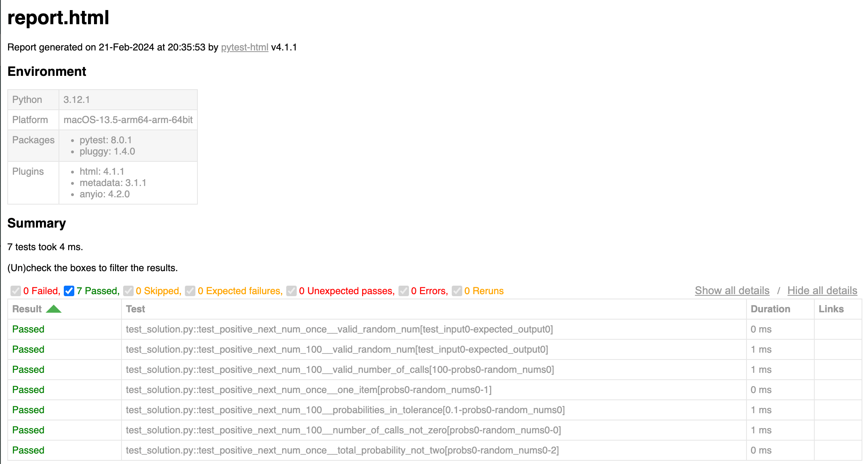
Task: Click Show all details link
Action: 732,291
